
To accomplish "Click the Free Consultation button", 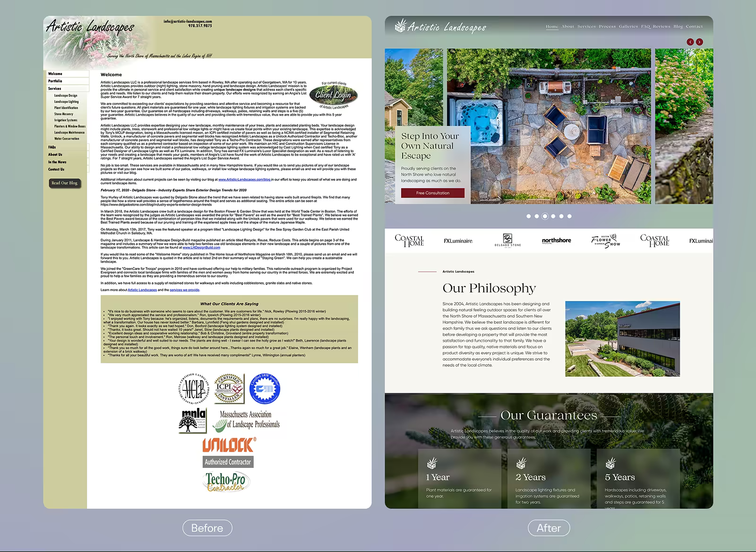I will [433, 193].
